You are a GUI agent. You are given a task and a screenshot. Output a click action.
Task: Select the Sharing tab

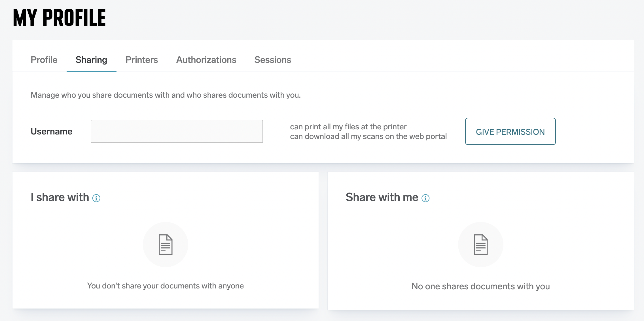pyautogui.click(x=91, y=60)
